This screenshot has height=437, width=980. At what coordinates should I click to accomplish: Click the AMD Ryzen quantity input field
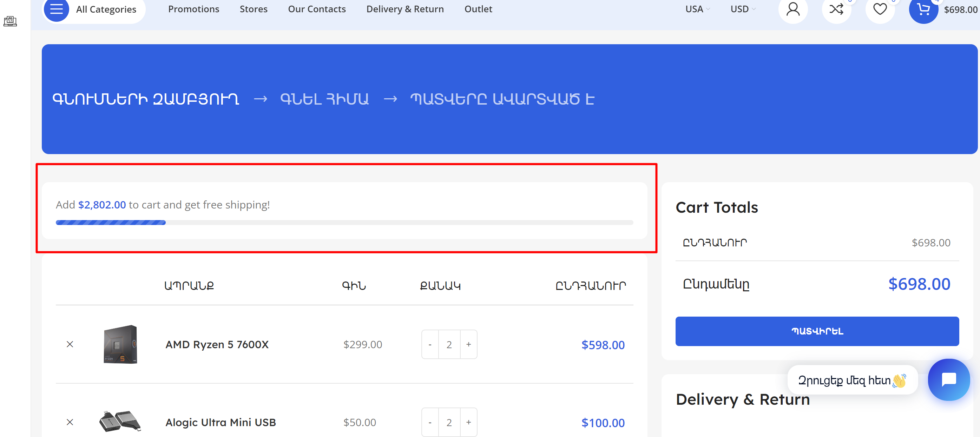click(449, 345)
